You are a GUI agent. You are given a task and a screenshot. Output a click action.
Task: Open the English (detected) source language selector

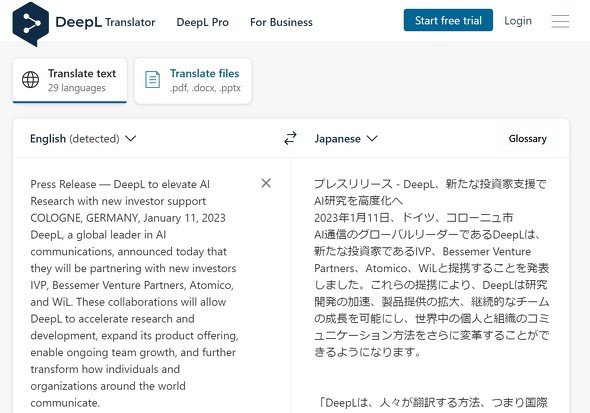83,138
